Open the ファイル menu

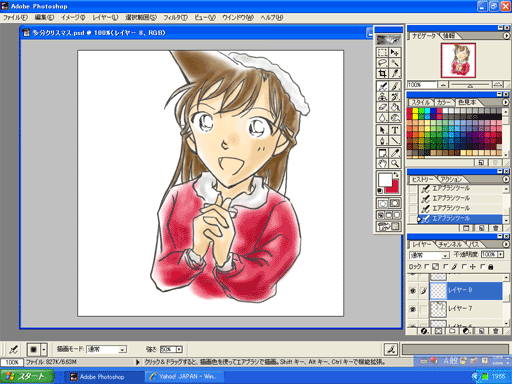point(15,17)
